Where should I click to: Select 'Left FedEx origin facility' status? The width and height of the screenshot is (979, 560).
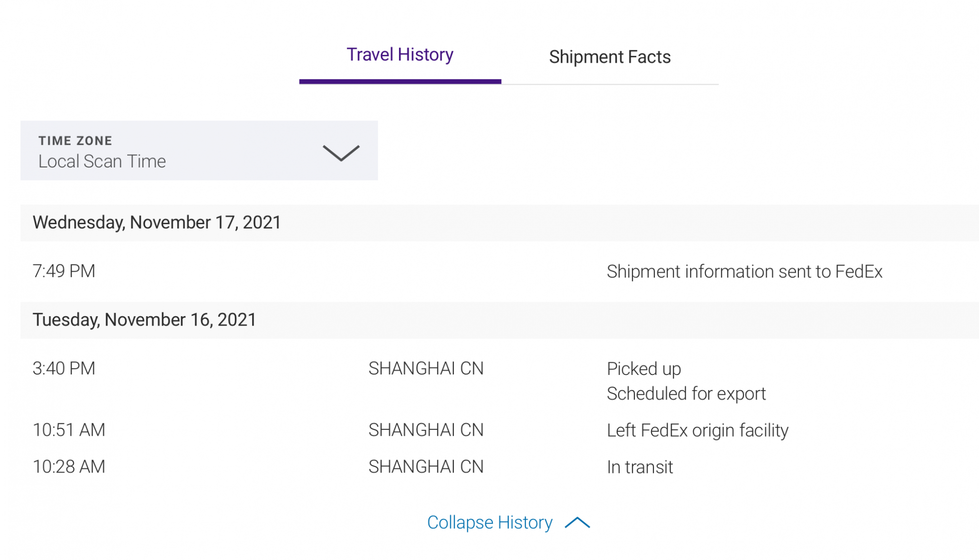697,431
